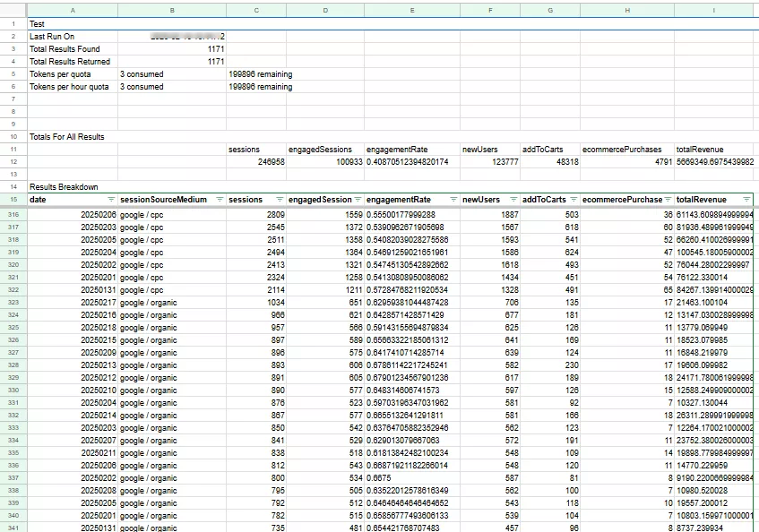This screenshot has height=532, width=759.
Task: Select the new users value 1887
Action: pyautogui.click(x=490, y=214)
